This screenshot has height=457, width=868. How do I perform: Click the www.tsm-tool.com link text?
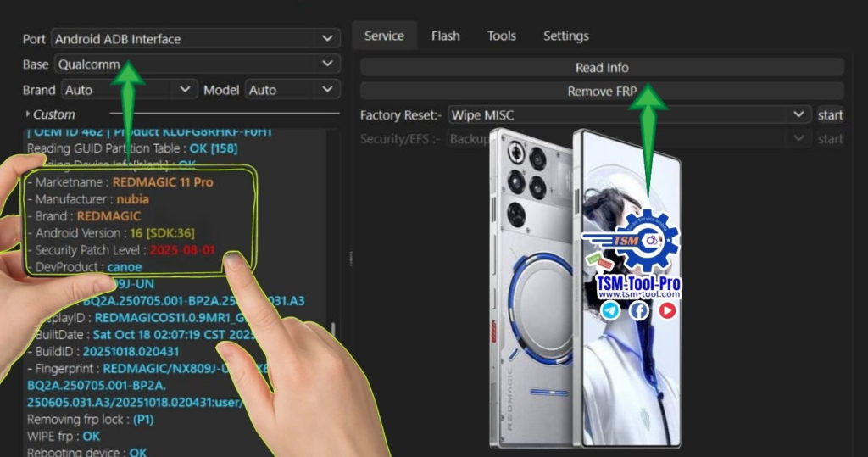(x=639, y=295)
